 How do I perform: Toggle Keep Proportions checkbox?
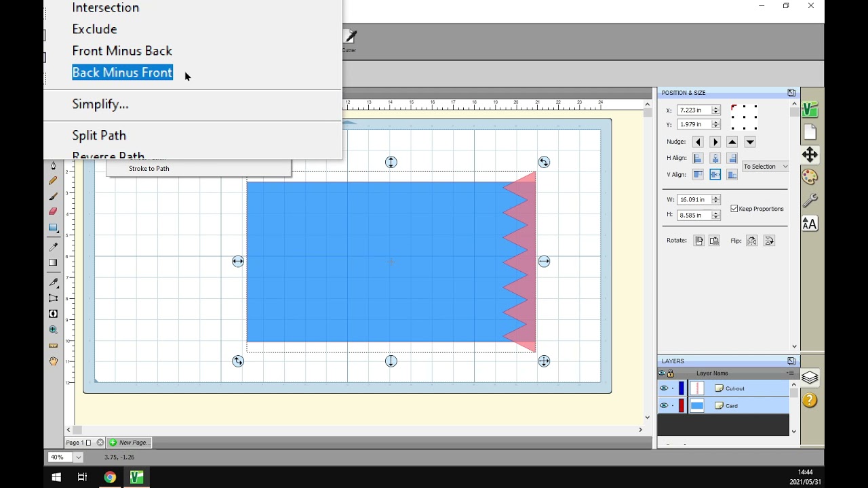coord(734,209)
